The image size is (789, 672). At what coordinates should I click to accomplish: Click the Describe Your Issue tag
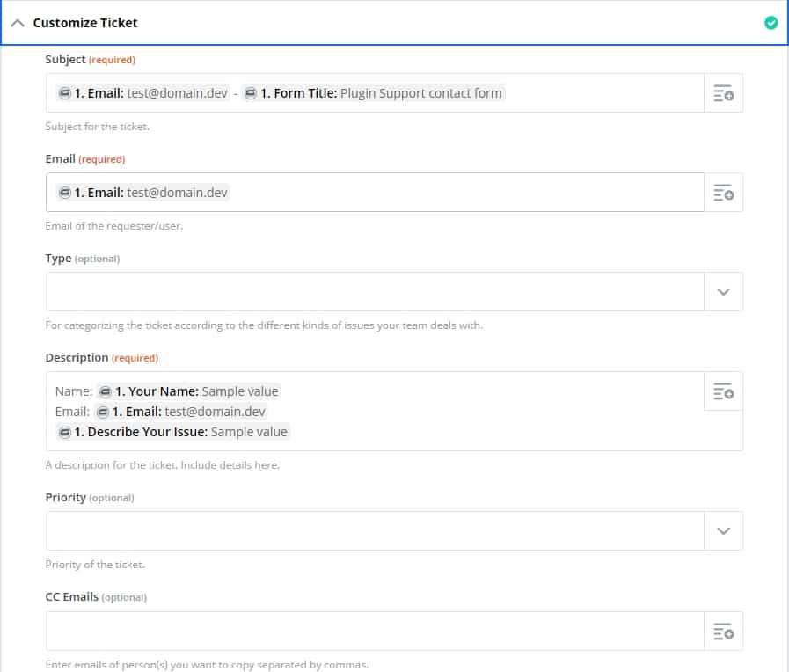point(172,432)
